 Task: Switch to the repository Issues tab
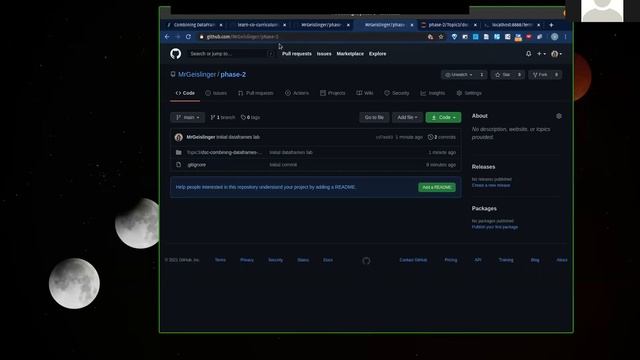coord(216,93)
